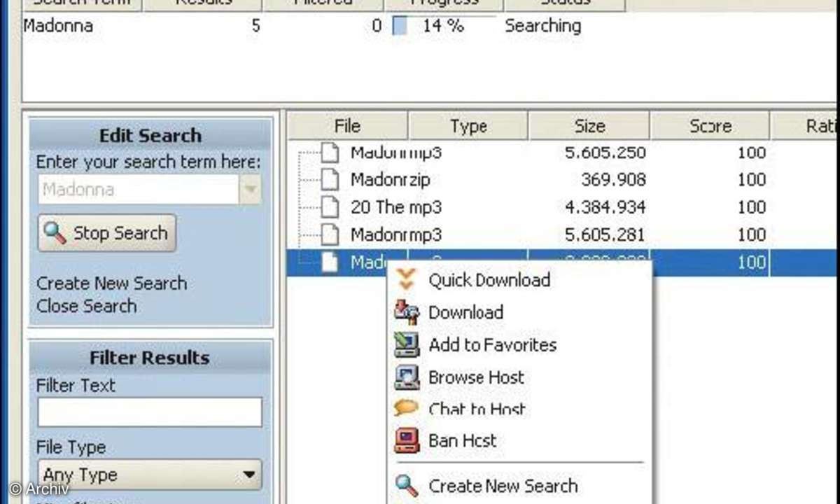This screenshot has height=504, width=840.
Task: Click the Close Search link
Action: 87,306
